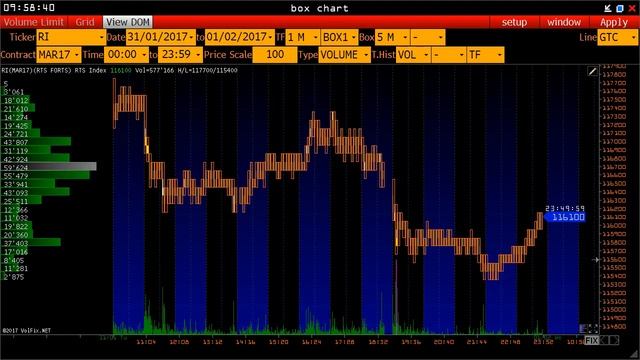Image resolution: width=640 pixels, height=360 pixels.
Task: Click the 09:58:40 clock in title bar
Action: click(x=29, y=7)
